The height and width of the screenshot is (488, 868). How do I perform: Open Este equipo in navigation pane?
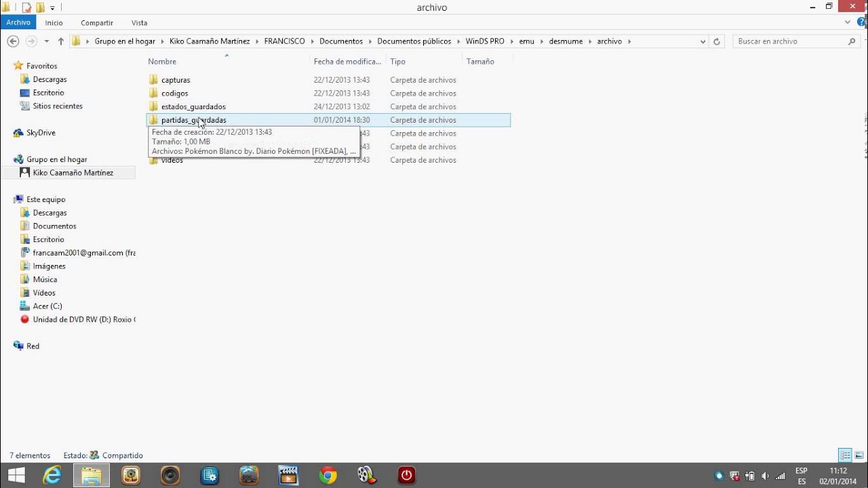coord(45,199)
